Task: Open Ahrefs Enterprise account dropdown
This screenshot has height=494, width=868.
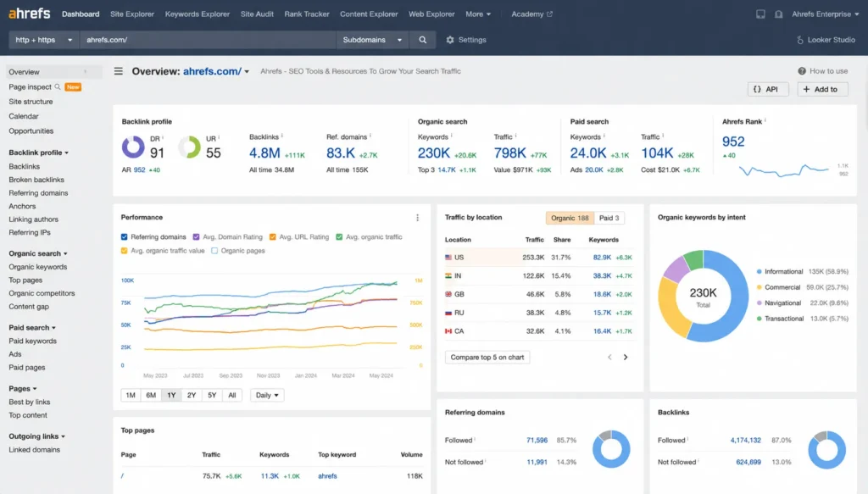Action: tap(825, 14)
